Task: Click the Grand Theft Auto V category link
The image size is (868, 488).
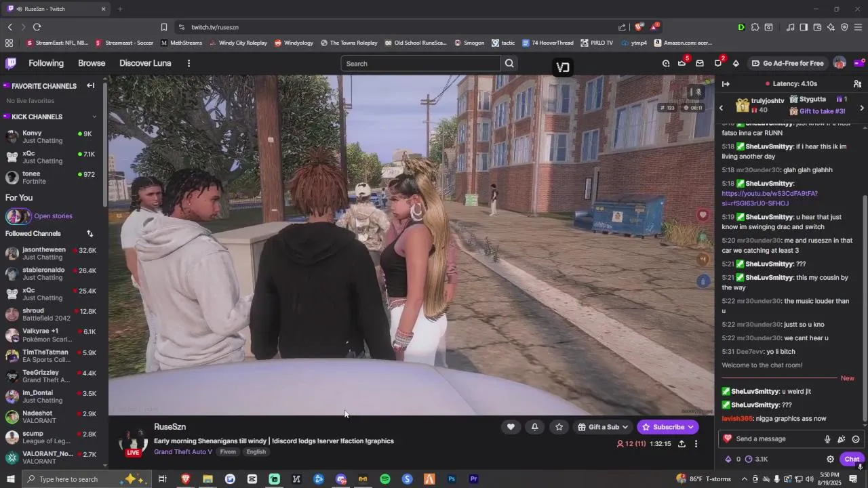Action: [x=183, y=452]
